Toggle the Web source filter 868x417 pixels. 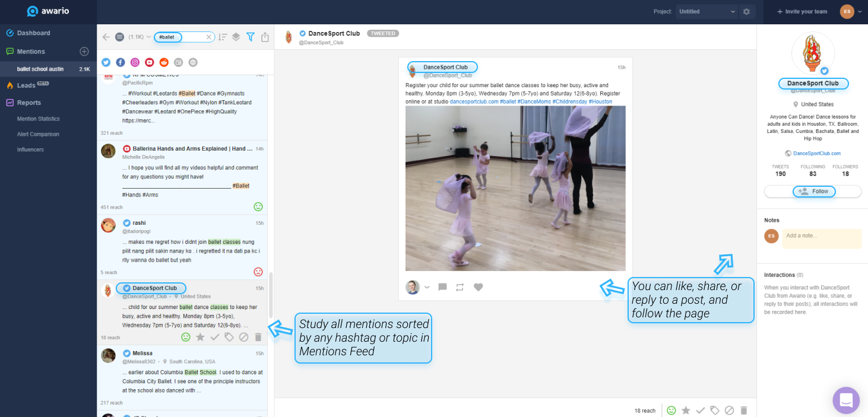pyautogui.click(x=193, y=62)
